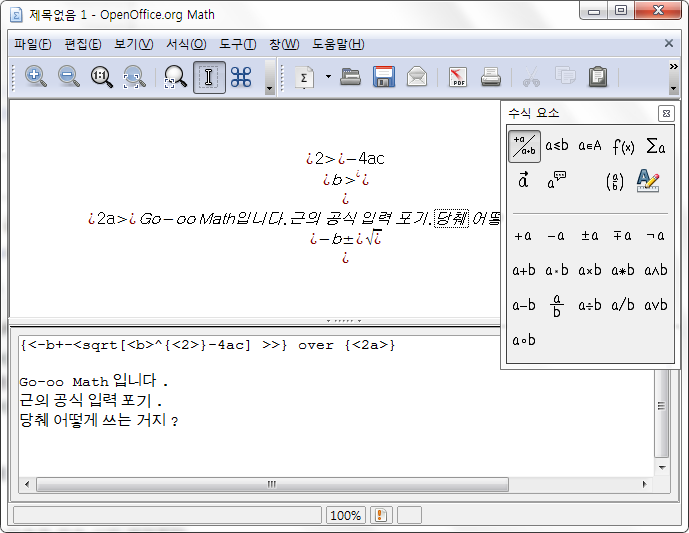The image size is (689, 533).
Task: Open the 창(W) menu
Action: tap(284, 44)
